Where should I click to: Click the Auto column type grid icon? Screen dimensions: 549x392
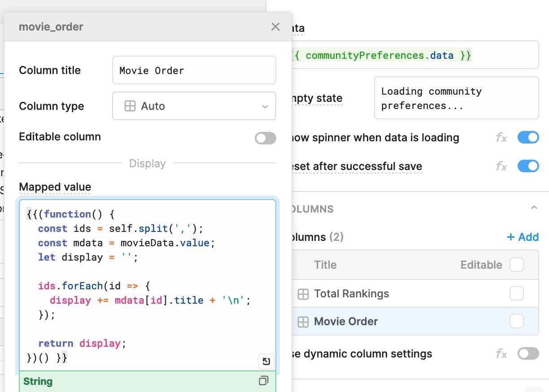click(x=130, y=106)
